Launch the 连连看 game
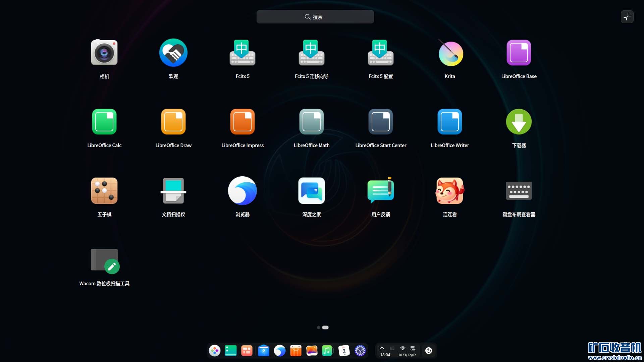 pos(450,191)
